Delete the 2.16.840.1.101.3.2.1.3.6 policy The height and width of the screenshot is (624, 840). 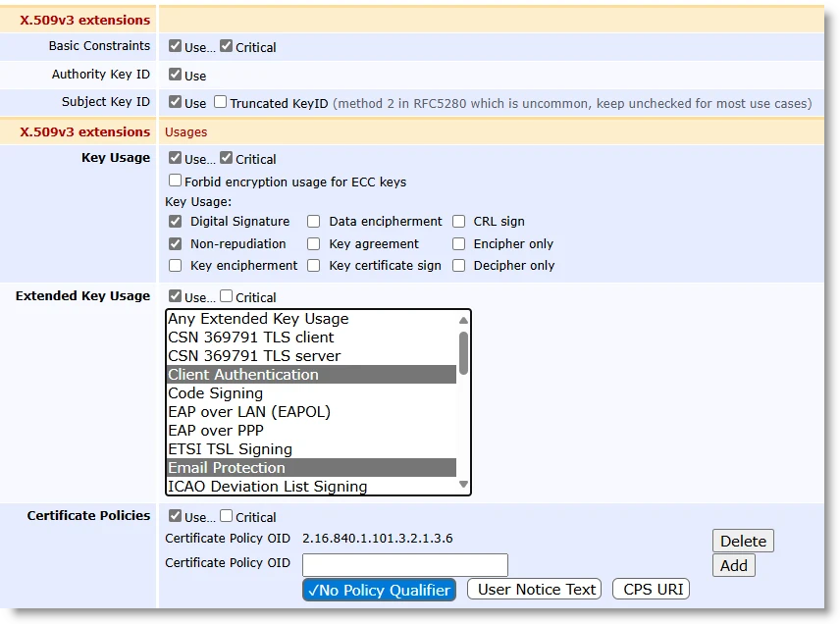[x=743, y=541]
